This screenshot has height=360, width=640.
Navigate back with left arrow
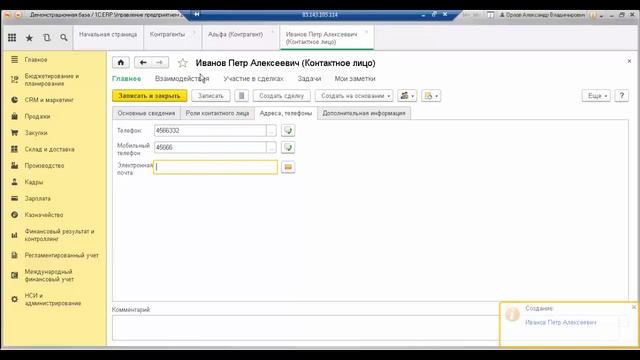tap(143, 62)
